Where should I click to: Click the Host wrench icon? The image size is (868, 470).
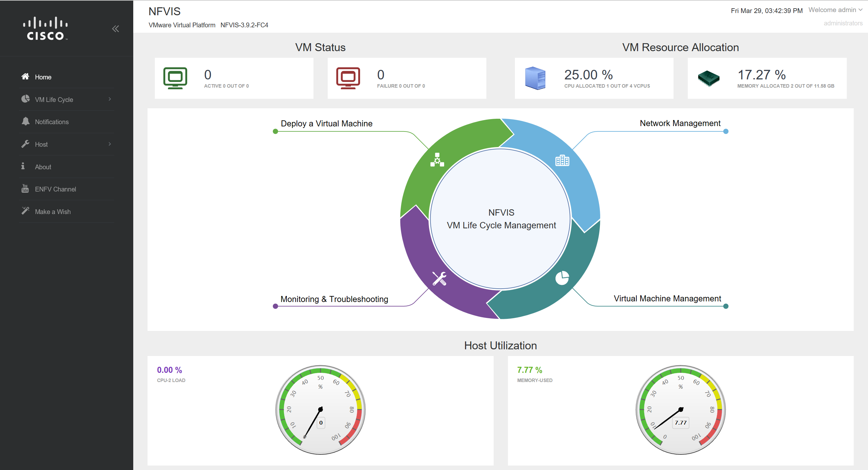point(25,144)
